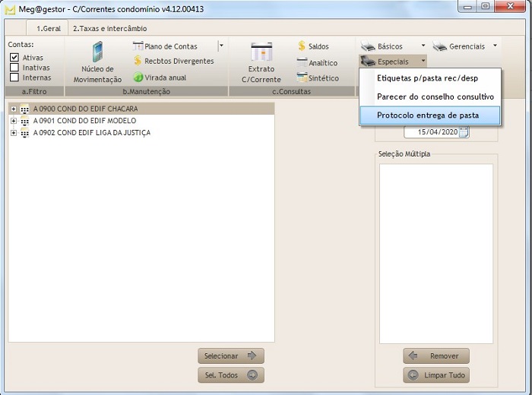Expand the A 0900 COND DO EDIF CHACARA node
The image size is (532, 395).
tap(14, 109)
